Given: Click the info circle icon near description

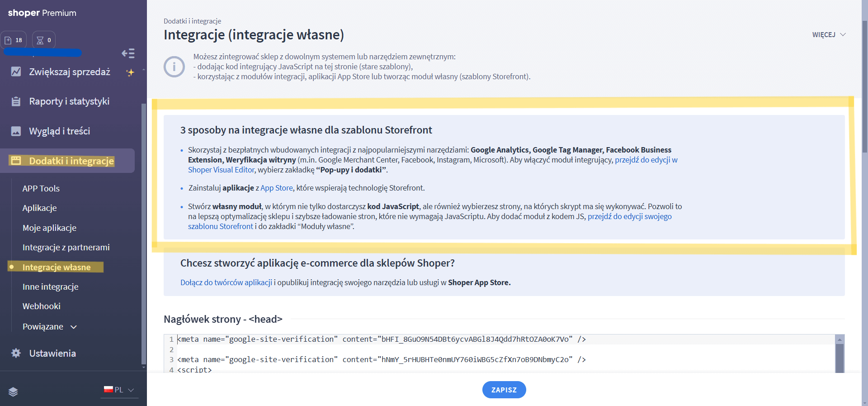Looking at the screenshot, I should (174, 67).
